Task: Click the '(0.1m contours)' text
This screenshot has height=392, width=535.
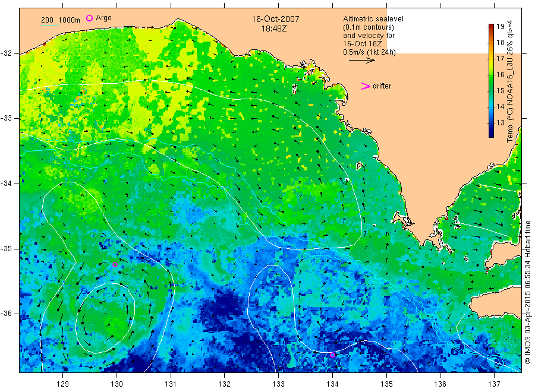Action: pos(369,27)
